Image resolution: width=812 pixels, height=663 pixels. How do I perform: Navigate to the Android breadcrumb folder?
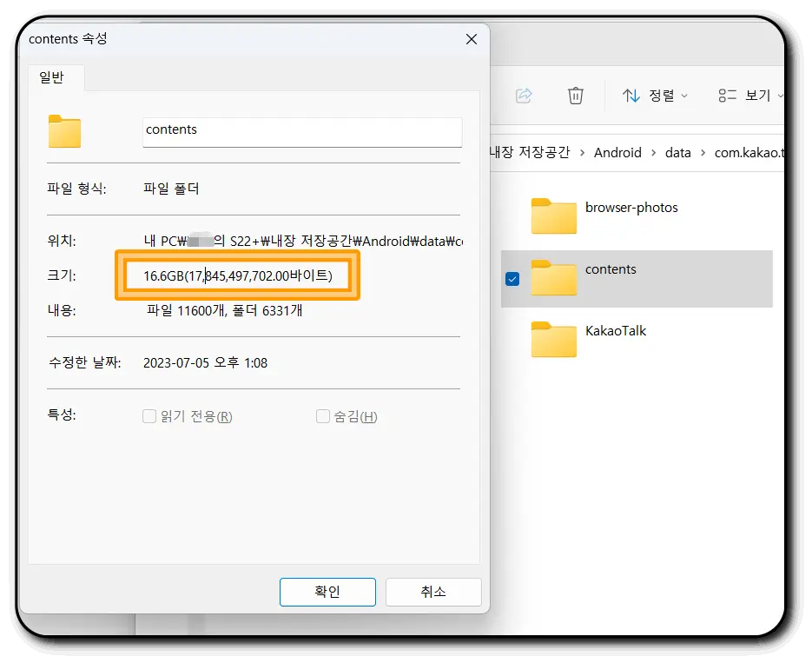point(617,153)
